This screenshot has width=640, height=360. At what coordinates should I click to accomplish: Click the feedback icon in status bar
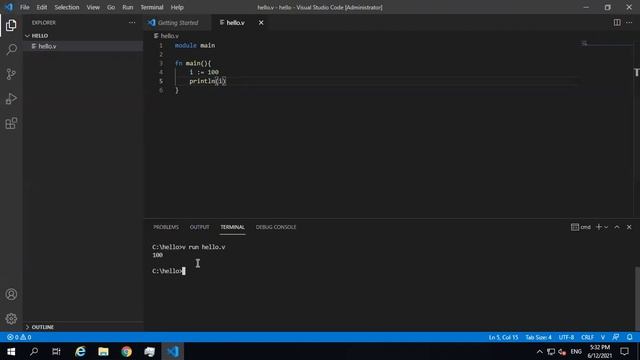point(616,337)
